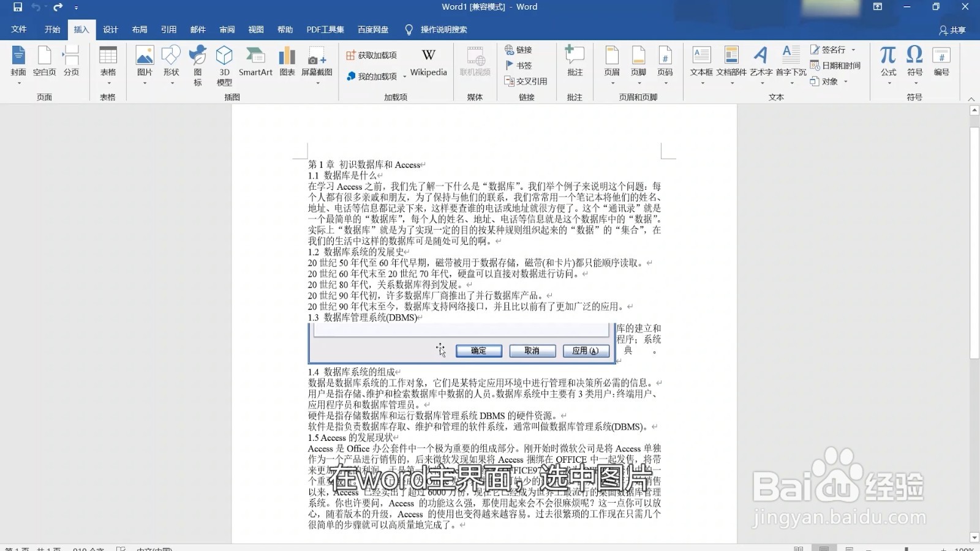Open the PDF工具集 tab

point(325,29)
